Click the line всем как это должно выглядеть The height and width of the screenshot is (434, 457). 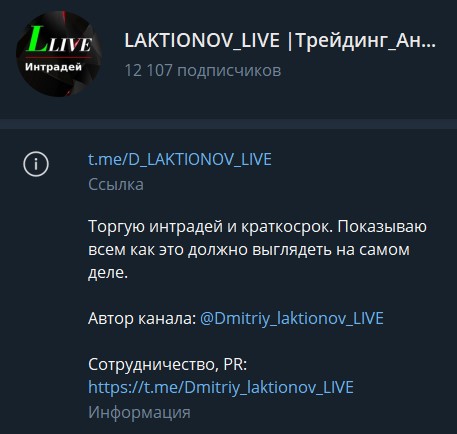249,250
